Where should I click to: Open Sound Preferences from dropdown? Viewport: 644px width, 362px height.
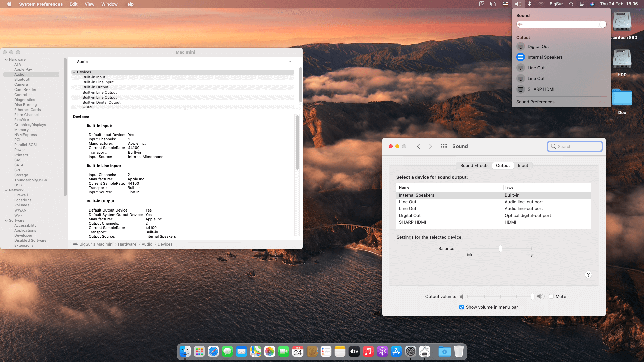[537, 102]
